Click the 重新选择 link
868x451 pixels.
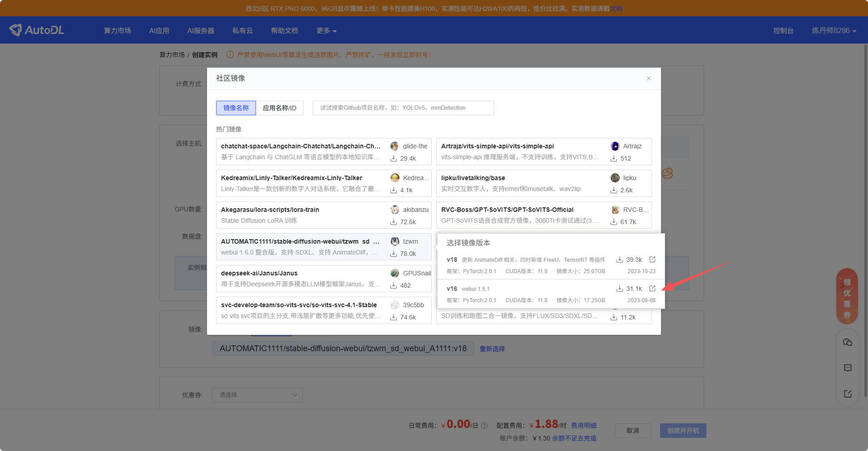(492, 349)
